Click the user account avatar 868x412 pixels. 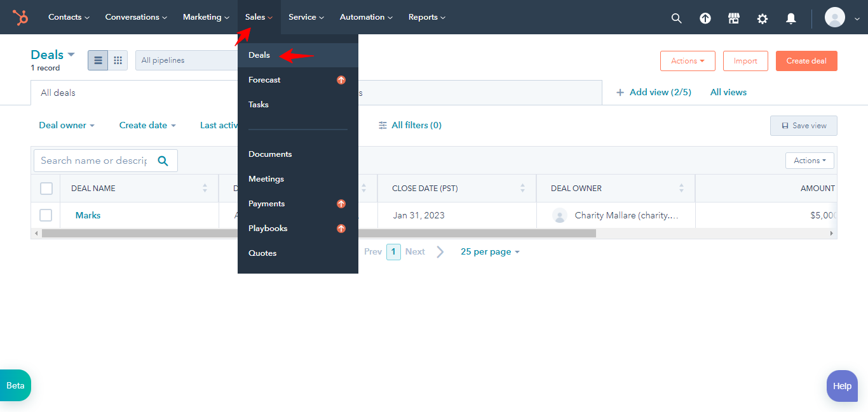point(835,17)
